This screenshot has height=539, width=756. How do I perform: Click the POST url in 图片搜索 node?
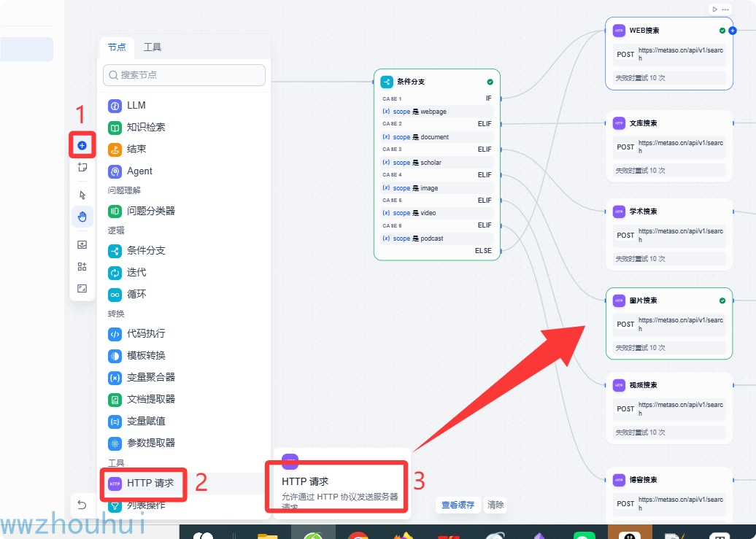[x=669, y=324]
